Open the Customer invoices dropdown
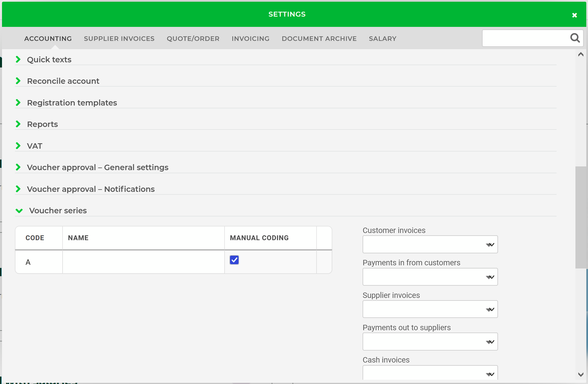588x384 pixels. pos(430,244)
